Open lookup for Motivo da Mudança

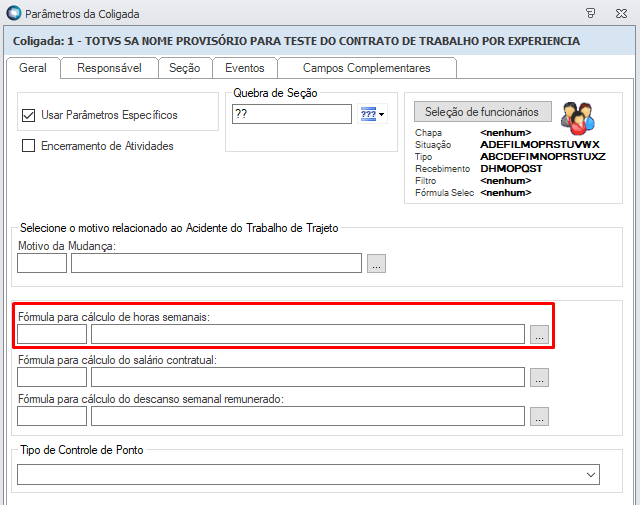point(376,263)
